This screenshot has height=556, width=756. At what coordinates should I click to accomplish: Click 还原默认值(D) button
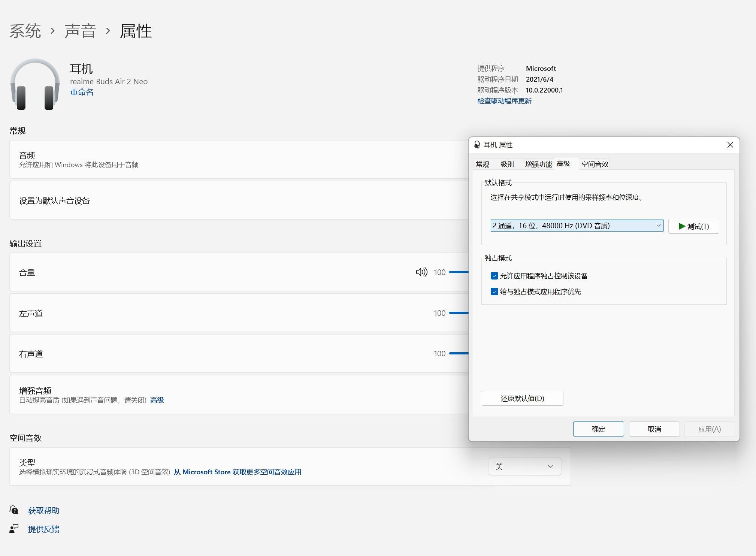[x=522, y=398]
